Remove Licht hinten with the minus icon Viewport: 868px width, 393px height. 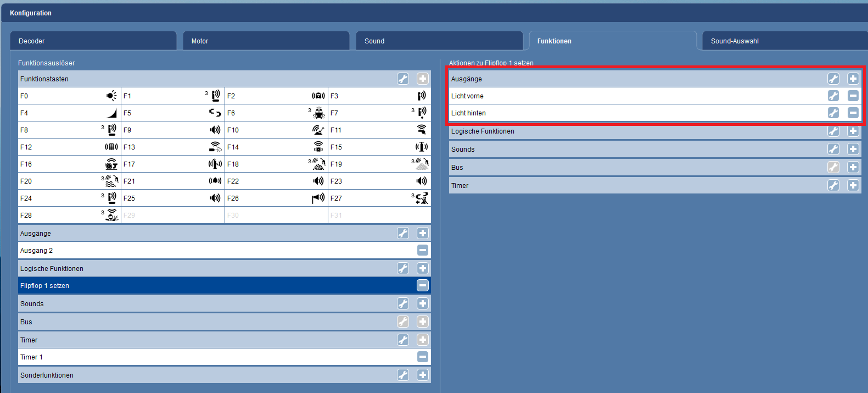point(853,113)
